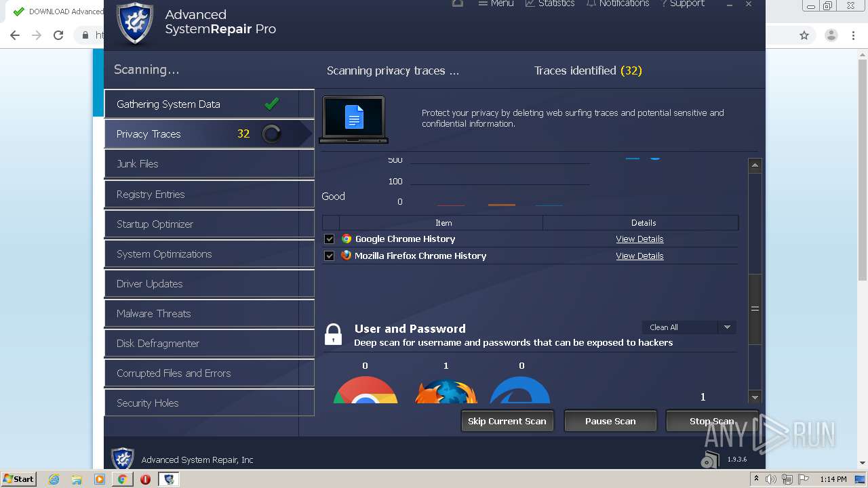Click the Stop Scan button
The height and width of the screenshot is (488, 868).
click(711, 421)
